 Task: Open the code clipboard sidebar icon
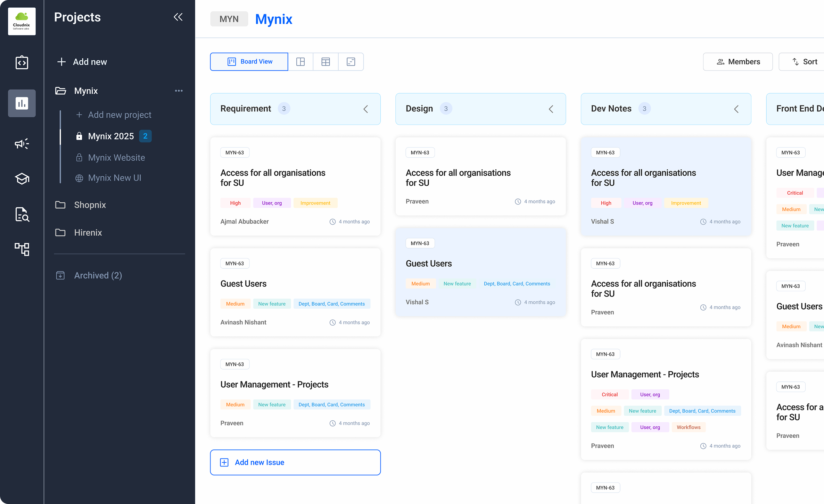tap(22, 62)
